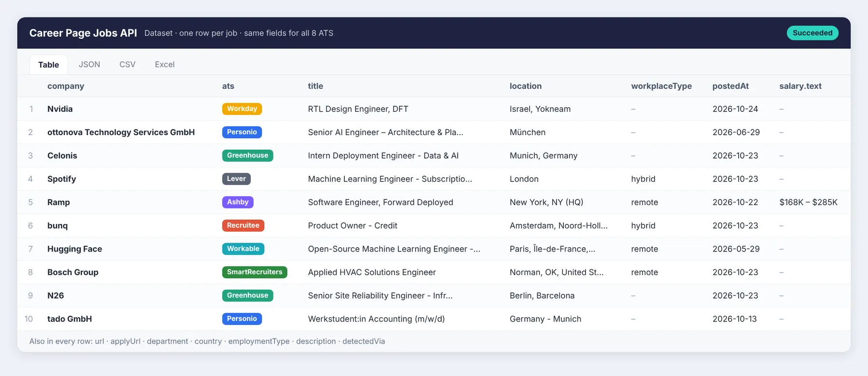Click the ats column header
Screen dimensions: 868x376
click(228, 86)
